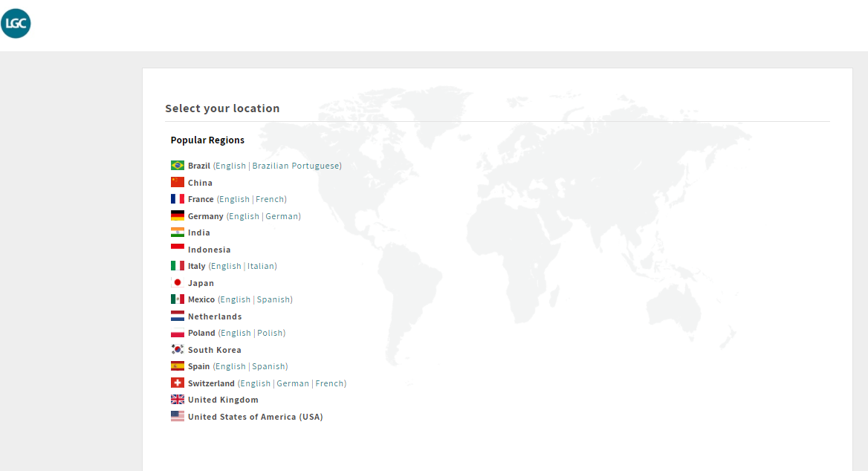Image resolution: width=868 pixels, height=471 pixels.
Task: Choose Polish language option
Action: [x=271, y=333]
